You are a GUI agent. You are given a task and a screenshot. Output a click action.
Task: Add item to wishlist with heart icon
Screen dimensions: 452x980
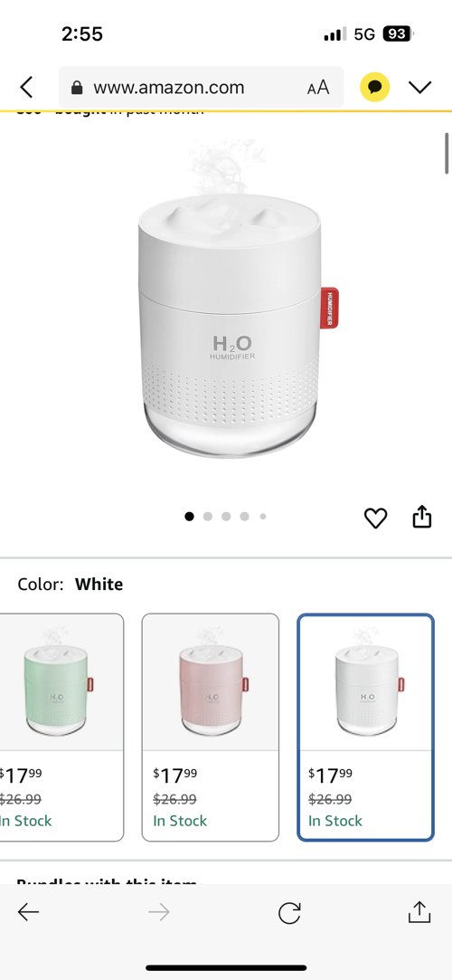pyautogui.click(x=375, y=518)
